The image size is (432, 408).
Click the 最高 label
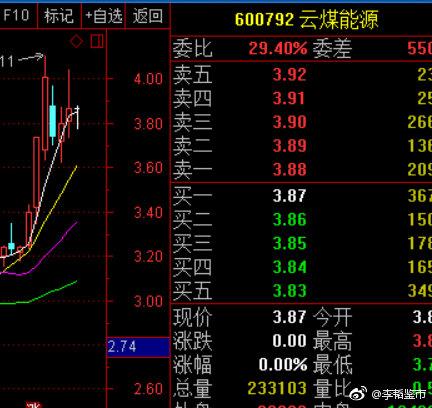pos(332,341)
